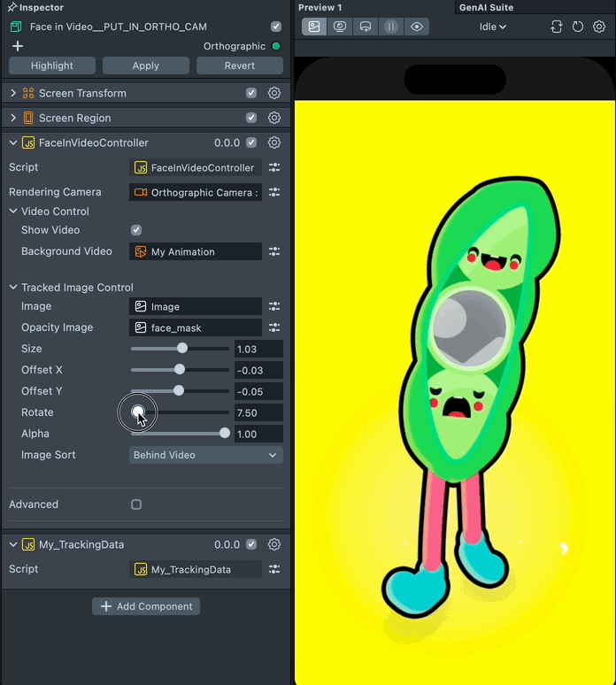616x685 pixels.
Task: Open FaceInVideoController settings gear
Action: (x=273, y=142)
